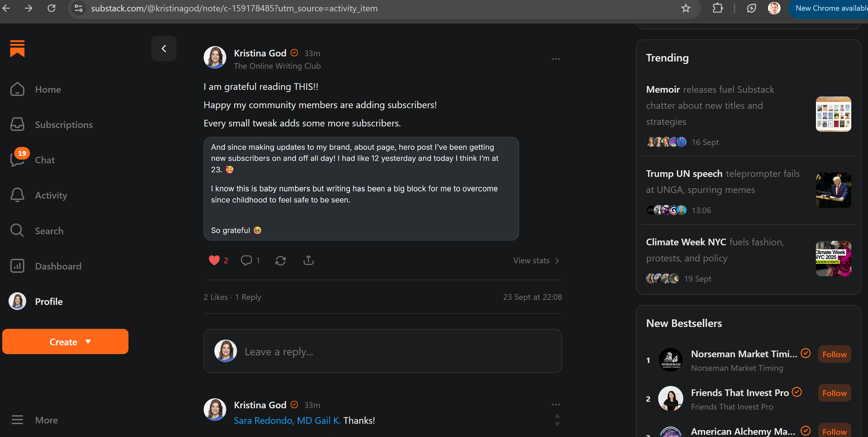This screenshot has width=868, height=437.
Task: Bookmark page with star icon
Action: (685, 8)
